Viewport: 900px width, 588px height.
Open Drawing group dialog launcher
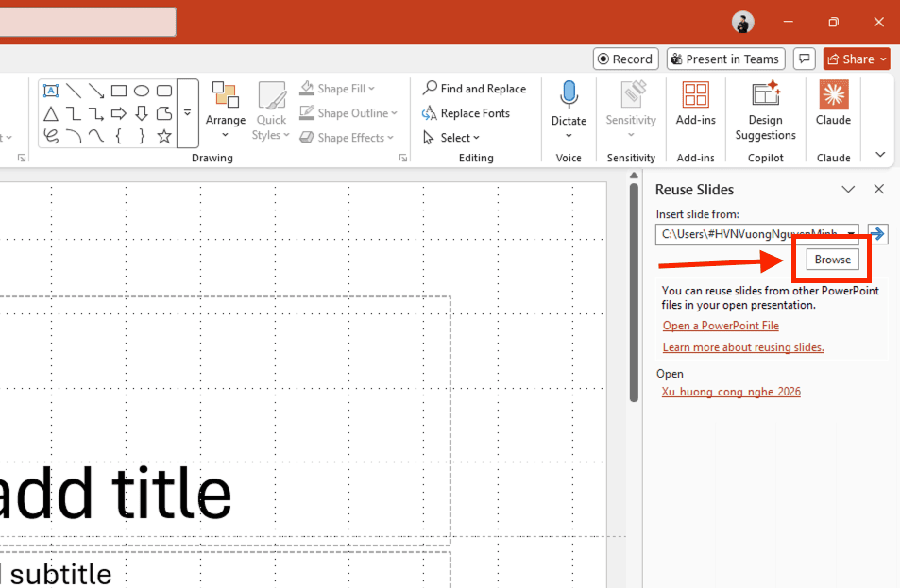pyautogui.click(x=403, y=158)
